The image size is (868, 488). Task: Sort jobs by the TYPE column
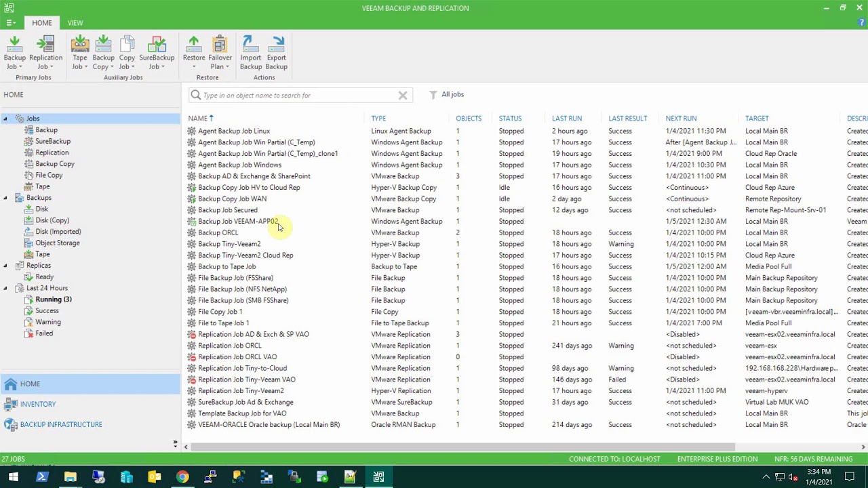click(378, 119)
